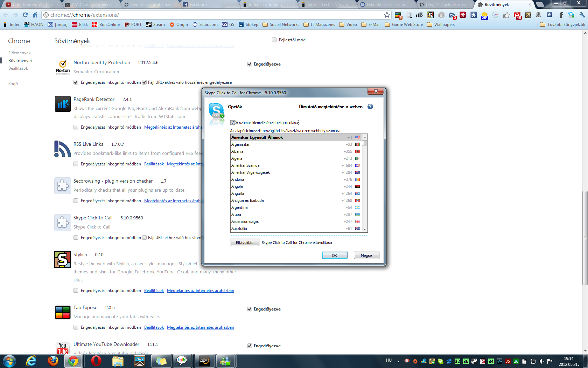Select Ausztrália in the country code list

pos(296,229)
